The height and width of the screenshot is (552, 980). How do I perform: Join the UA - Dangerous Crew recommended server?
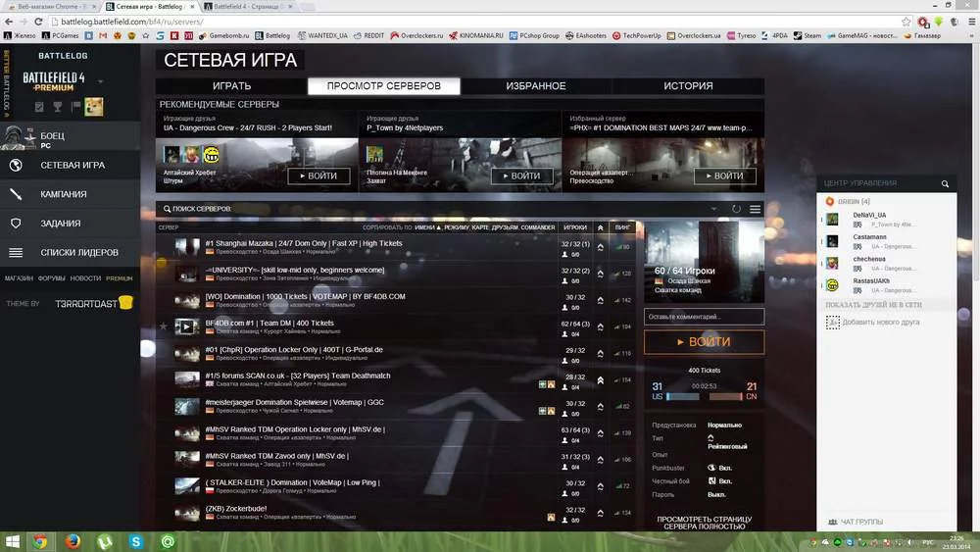(x=318, y=176)
